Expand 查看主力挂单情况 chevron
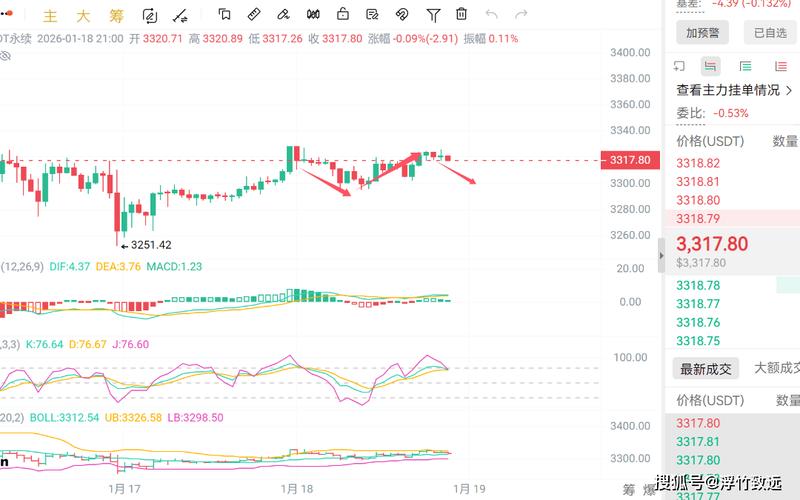 pyautogui.click(x=788, y=90)
